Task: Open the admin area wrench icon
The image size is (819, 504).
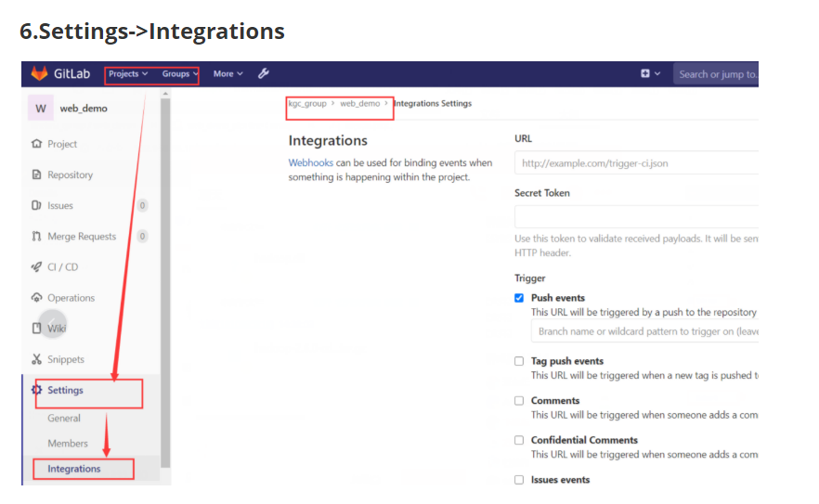Action: coord(263,73)
